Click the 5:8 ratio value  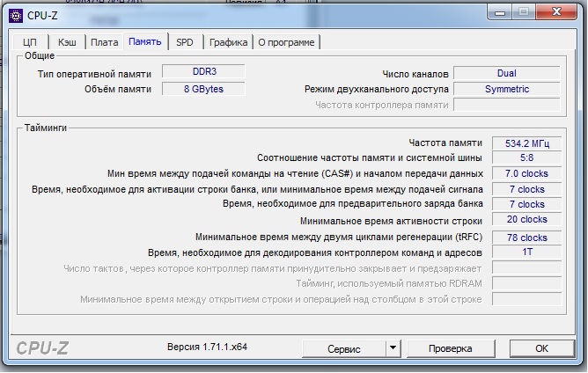tap(527, 157)
